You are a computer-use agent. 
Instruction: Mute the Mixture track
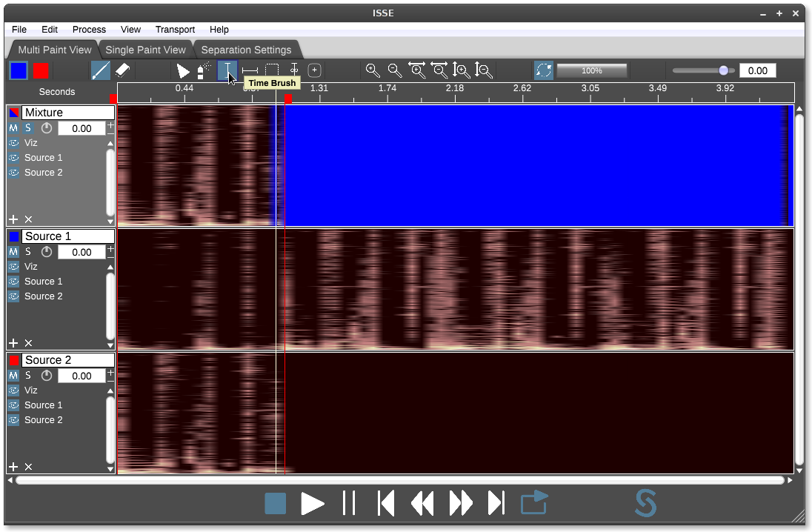tap(13, 128)
